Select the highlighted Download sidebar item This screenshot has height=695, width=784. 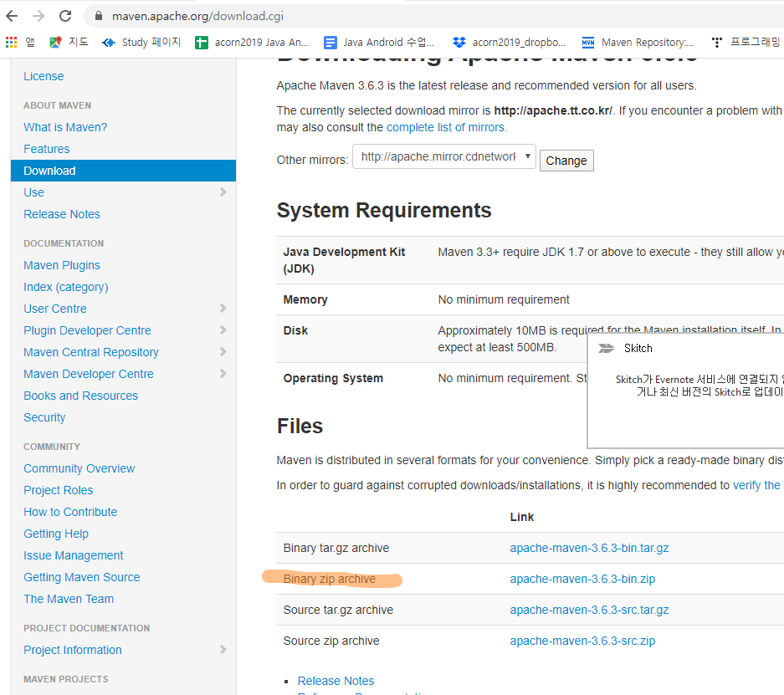tap(124, 171)
